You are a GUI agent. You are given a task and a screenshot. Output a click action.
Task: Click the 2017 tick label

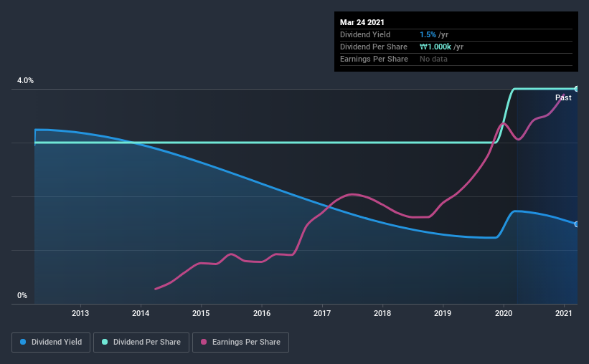pyautogui.click(x=322, y=313)
